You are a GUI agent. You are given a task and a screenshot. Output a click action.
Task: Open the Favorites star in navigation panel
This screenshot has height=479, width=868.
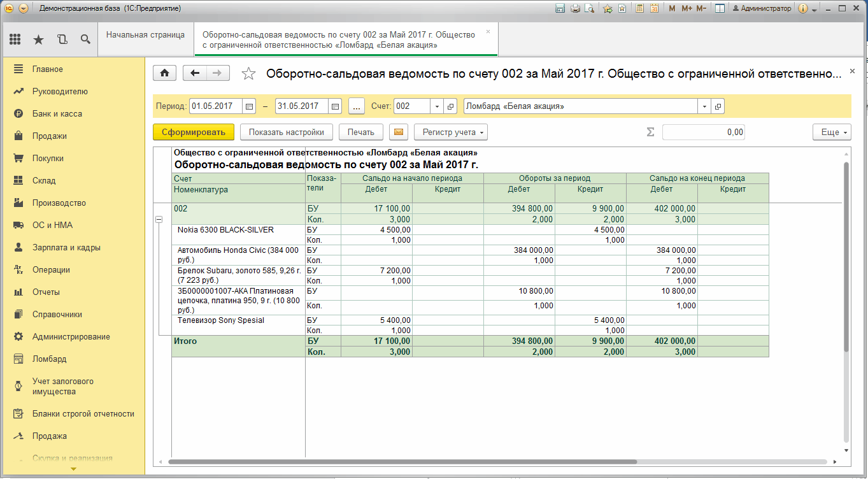(38, 39)
